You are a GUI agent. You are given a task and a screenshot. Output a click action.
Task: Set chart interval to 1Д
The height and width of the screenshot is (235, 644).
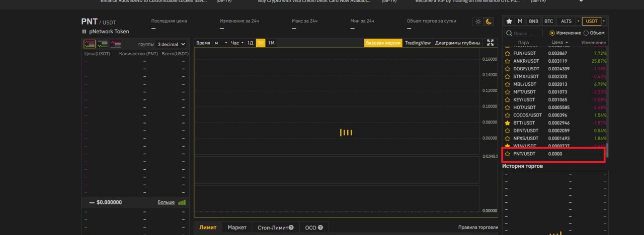click(x=250, y=43)
